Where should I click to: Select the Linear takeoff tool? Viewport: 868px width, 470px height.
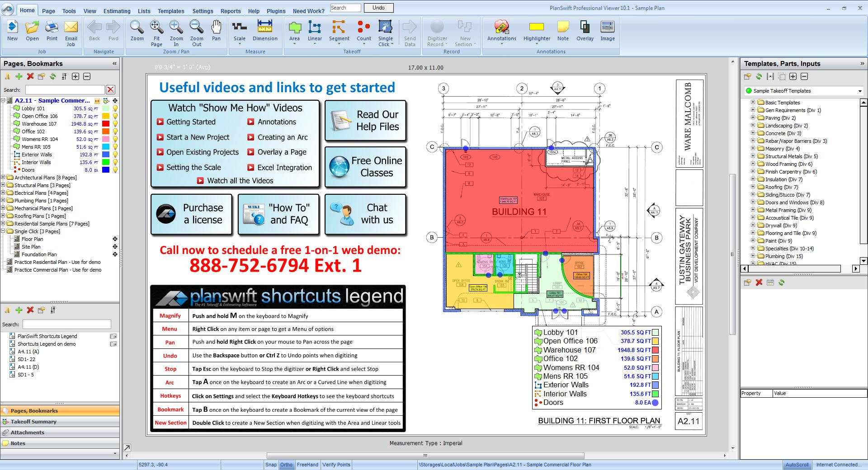point(315,32)
